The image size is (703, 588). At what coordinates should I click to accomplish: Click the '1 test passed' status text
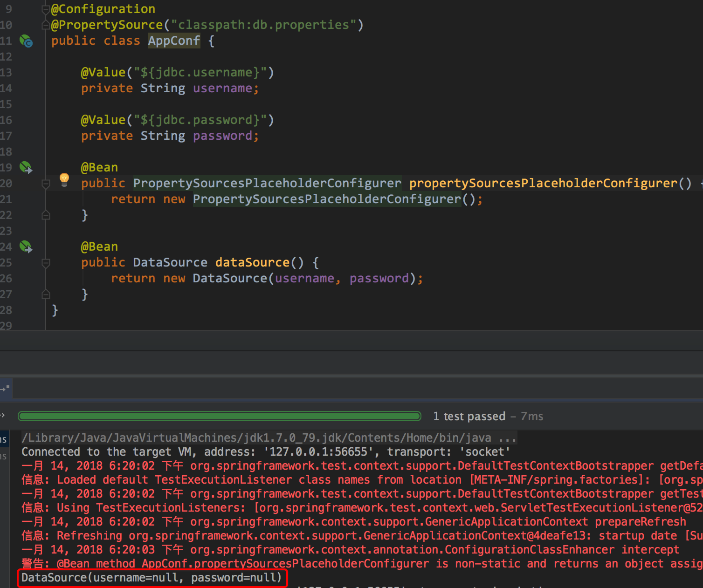pos(469,416)
